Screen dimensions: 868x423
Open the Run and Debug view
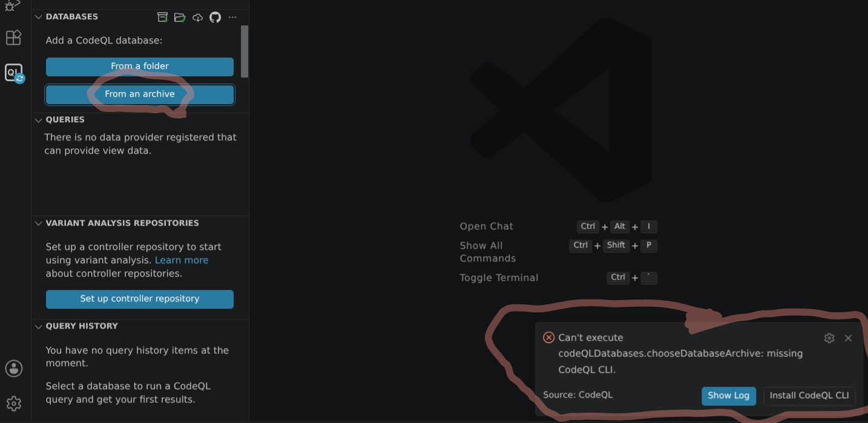13,5
